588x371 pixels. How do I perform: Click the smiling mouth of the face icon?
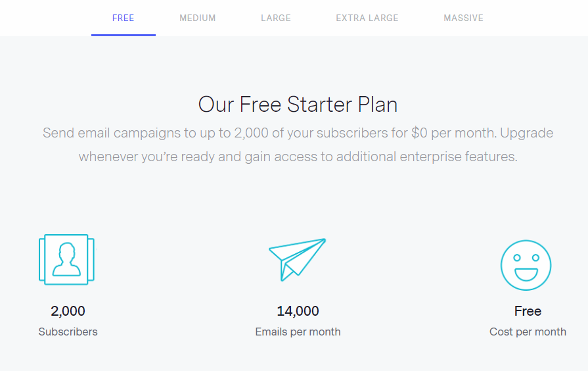point(526,274)
